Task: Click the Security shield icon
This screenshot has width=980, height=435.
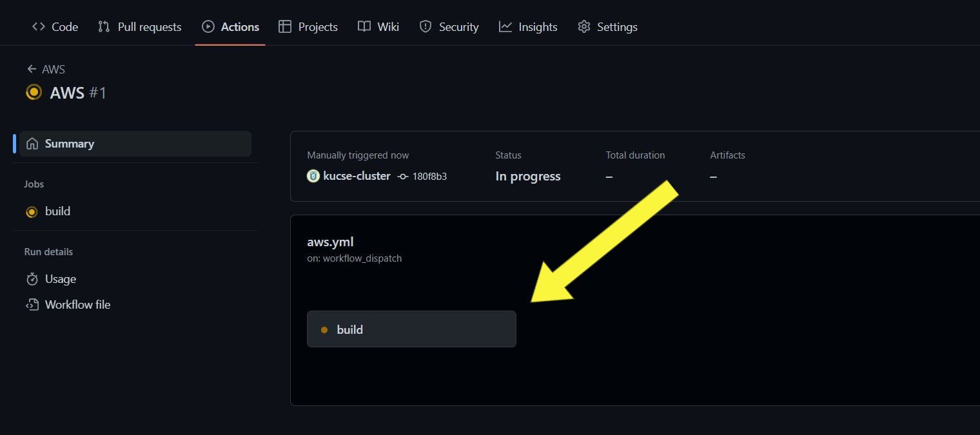Action: (x=425, y=26)
